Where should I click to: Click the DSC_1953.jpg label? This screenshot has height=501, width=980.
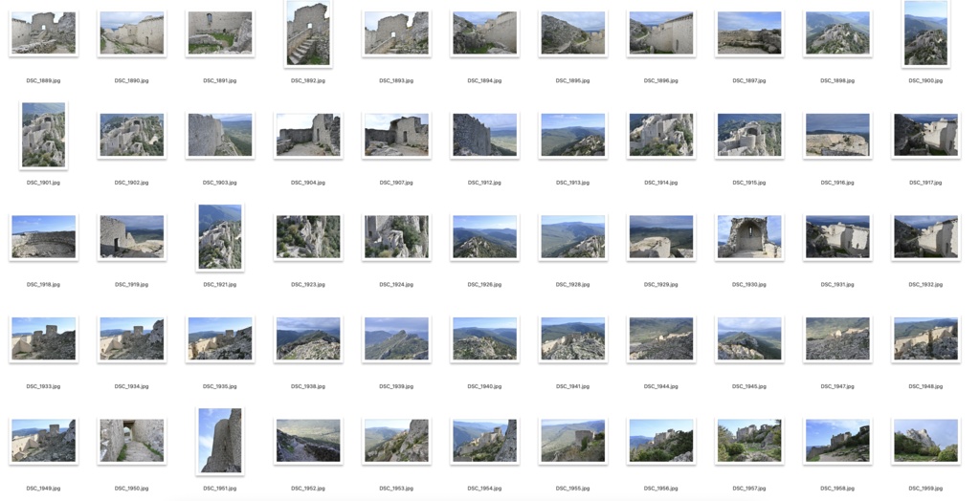click(396, 489)
